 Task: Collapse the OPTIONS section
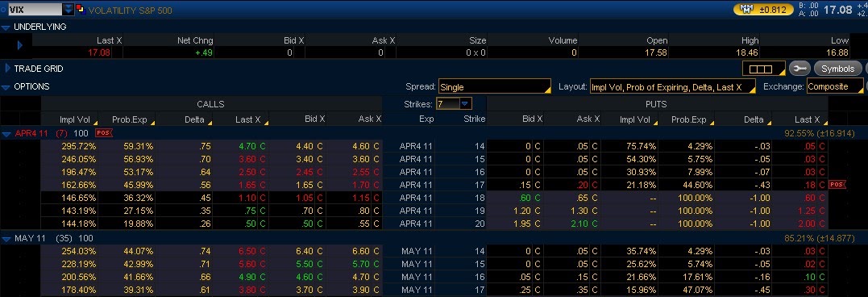[6, 87]
